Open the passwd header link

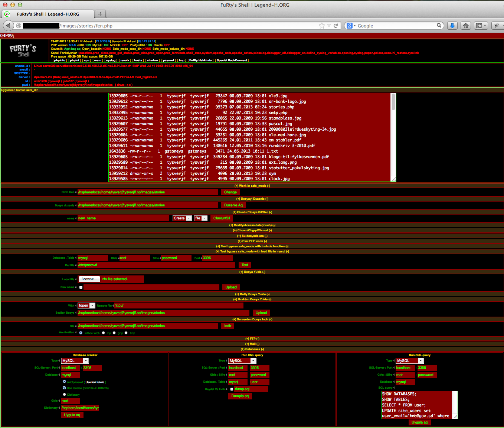point(168,60)
